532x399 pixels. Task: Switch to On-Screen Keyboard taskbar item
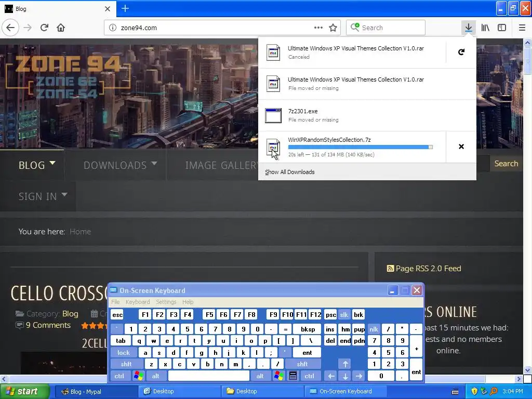tap(345, 392)
